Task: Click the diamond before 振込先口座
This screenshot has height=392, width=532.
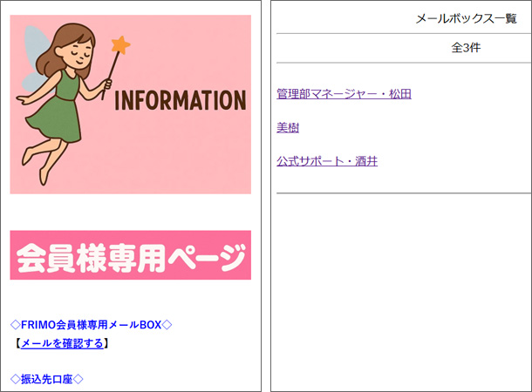Action: click(x=15, y=379)
